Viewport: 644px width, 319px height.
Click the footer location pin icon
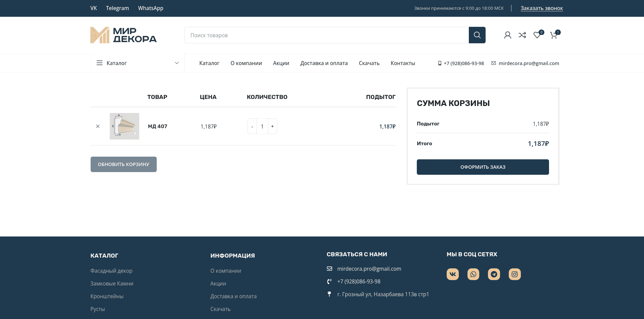point(329,294)
